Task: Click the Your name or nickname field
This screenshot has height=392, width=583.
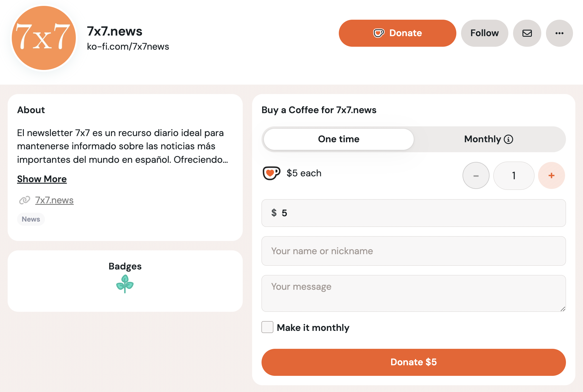Action: [x=414, y=251]
